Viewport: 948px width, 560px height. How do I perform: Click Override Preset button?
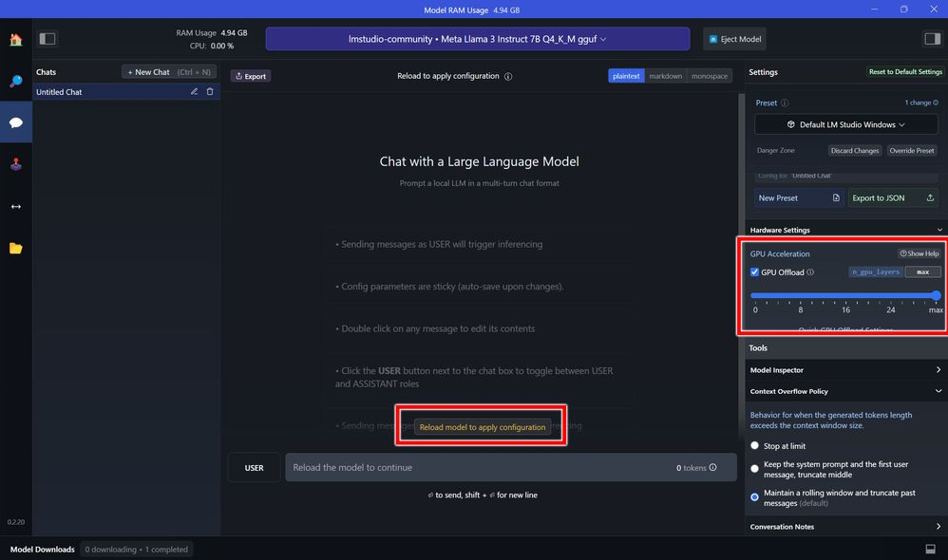pos(912,150)
